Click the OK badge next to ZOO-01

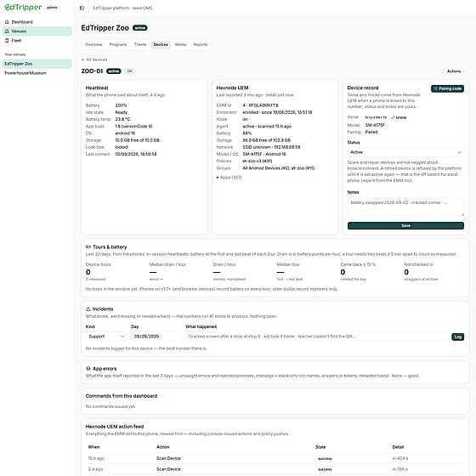coord(130,71)
